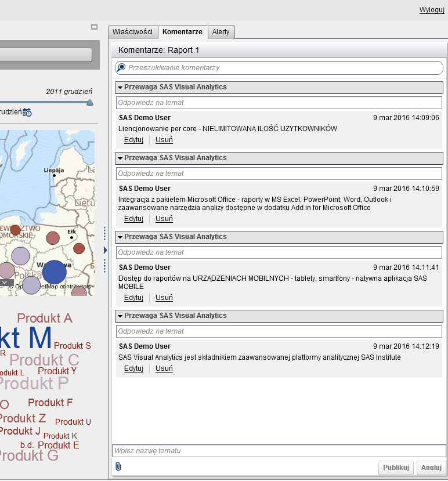Click the Liepāja label on the map

(x=54, y=170)
